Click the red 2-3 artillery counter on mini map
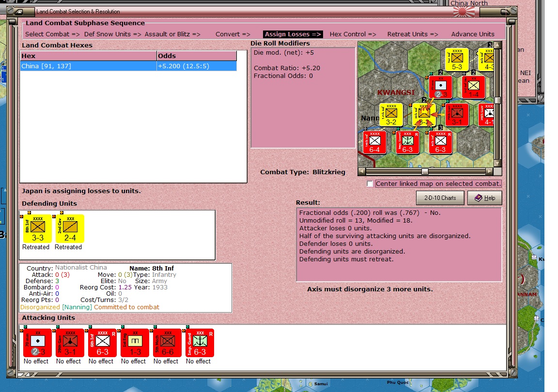 (441, 87)
